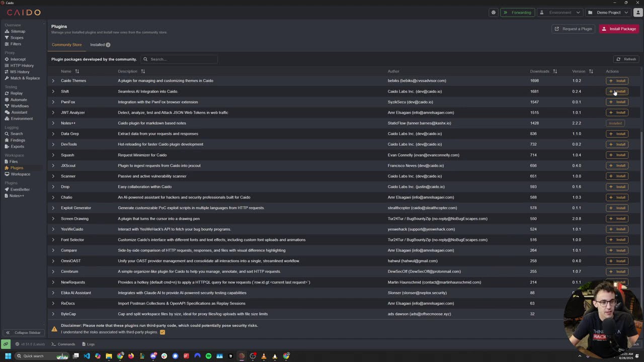Expand the ByteCap plugin row
Screen dimensions: 644x362
point(53,314)
